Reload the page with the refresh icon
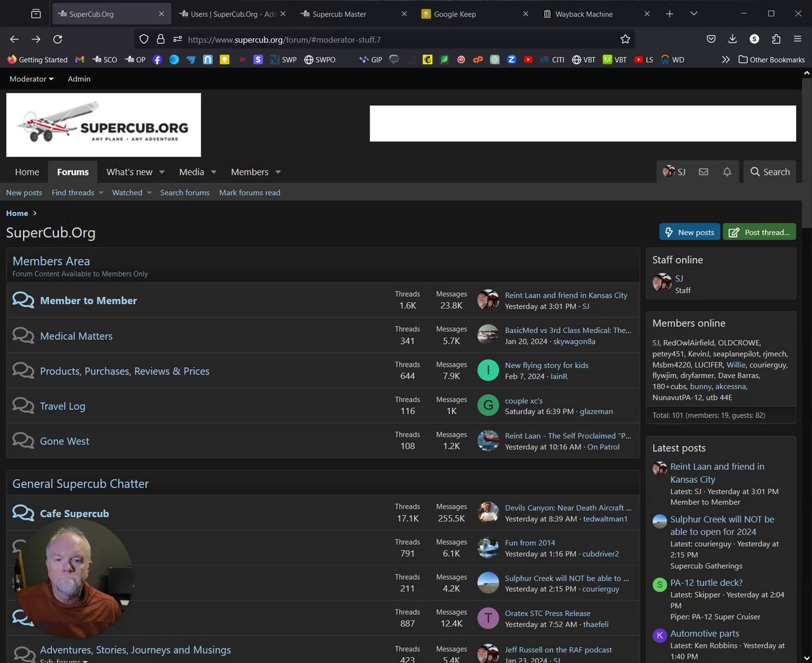Viewport: 812px width, 663px height. (x=58, y=39)
